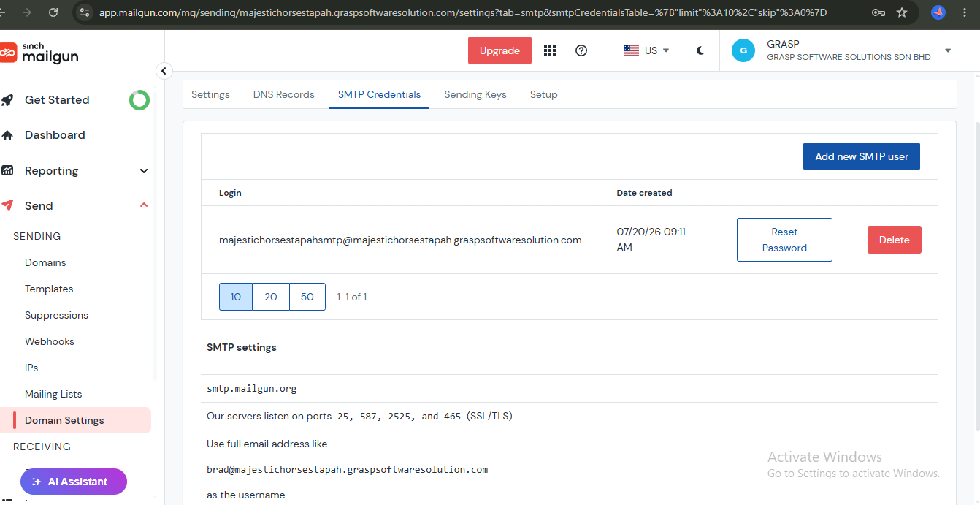
Task: Open Mailing Lists in the sidebar
Action: (53, 394)
